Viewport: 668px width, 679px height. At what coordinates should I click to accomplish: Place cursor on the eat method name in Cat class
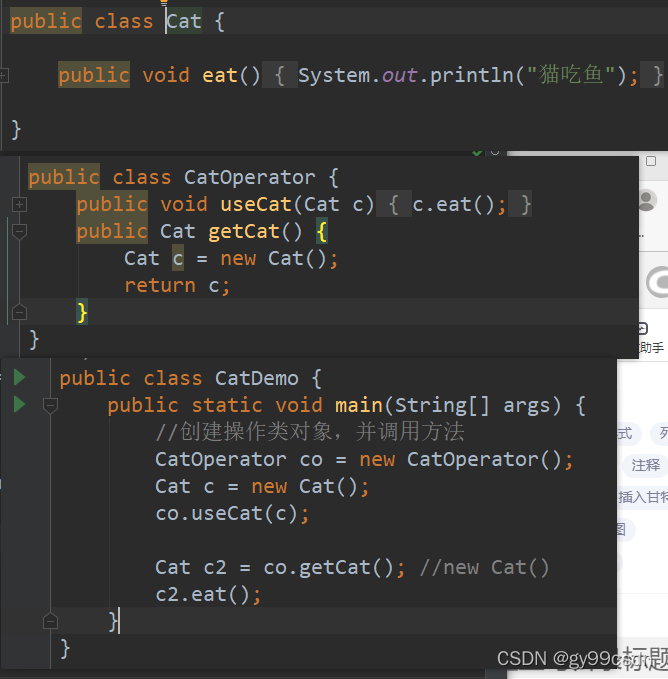[219, 75]
